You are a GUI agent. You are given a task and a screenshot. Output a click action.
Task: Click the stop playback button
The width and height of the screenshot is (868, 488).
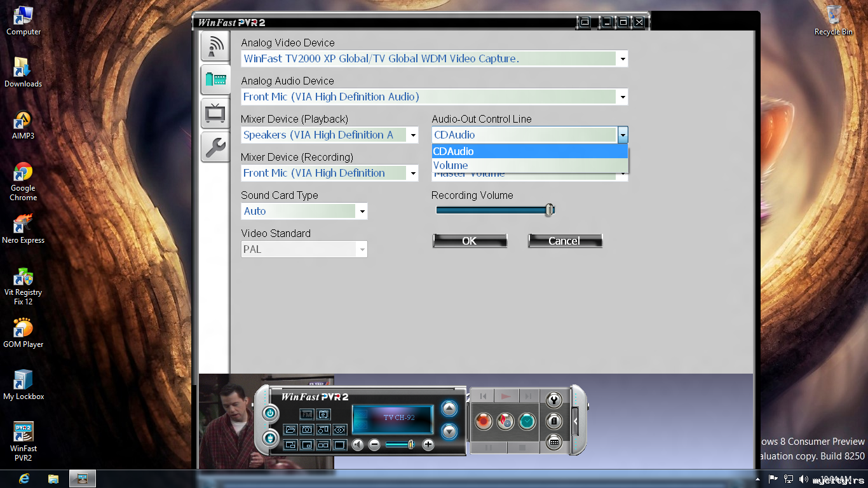point(522,447)
